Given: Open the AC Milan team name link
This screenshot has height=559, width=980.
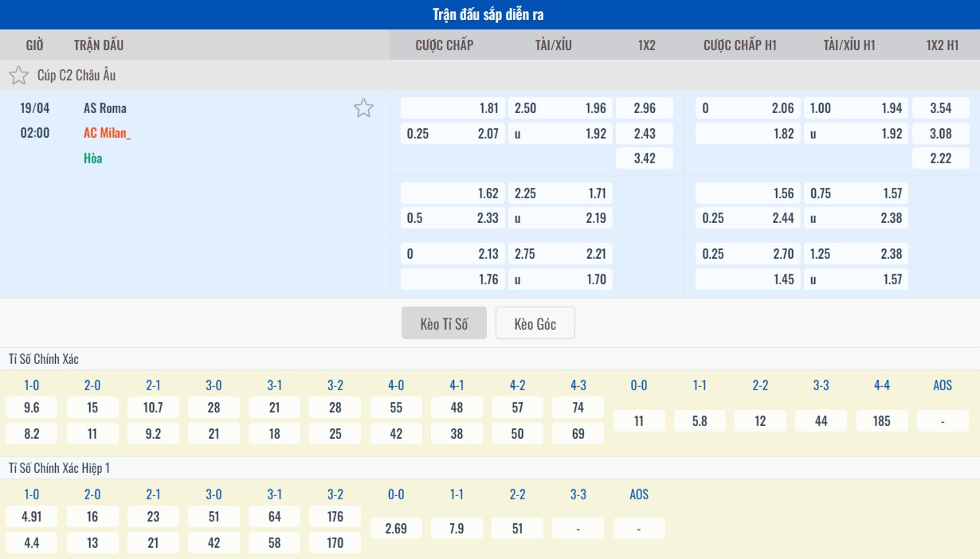Looking at the screenshot, I should point(107,133).
